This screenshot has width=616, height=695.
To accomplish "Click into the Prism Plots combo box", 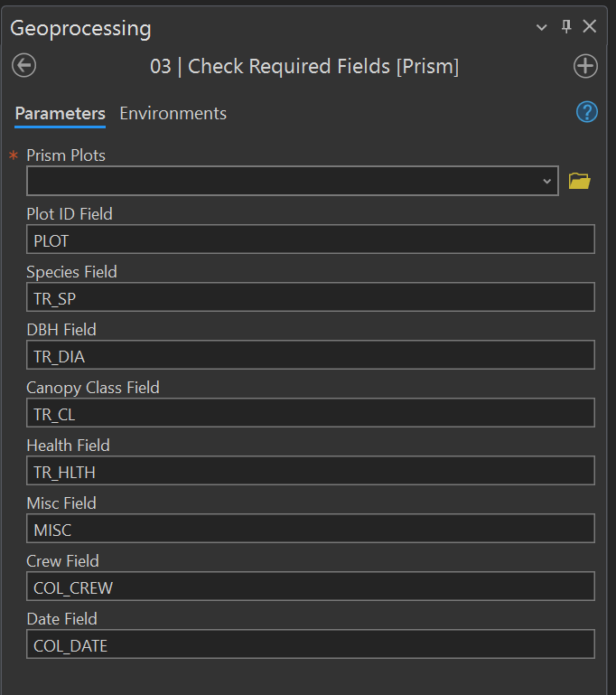I will (x=280, y=182).
